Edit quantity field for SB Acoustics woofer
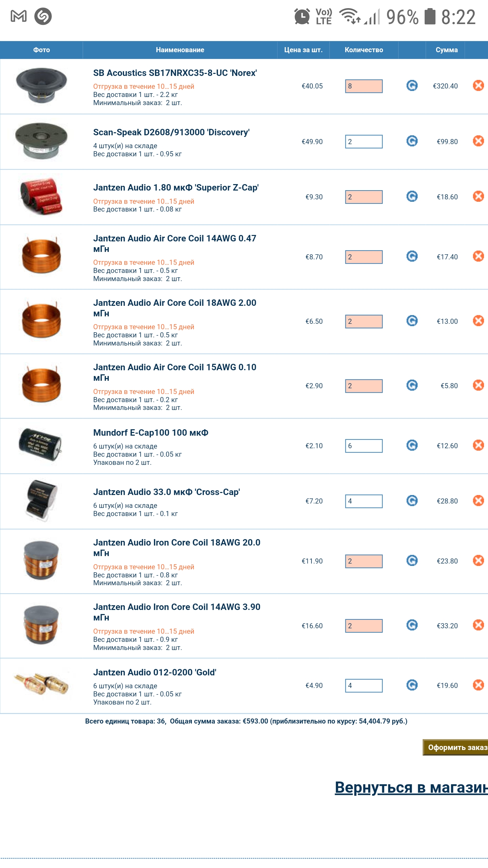 [x=364, y=86]
